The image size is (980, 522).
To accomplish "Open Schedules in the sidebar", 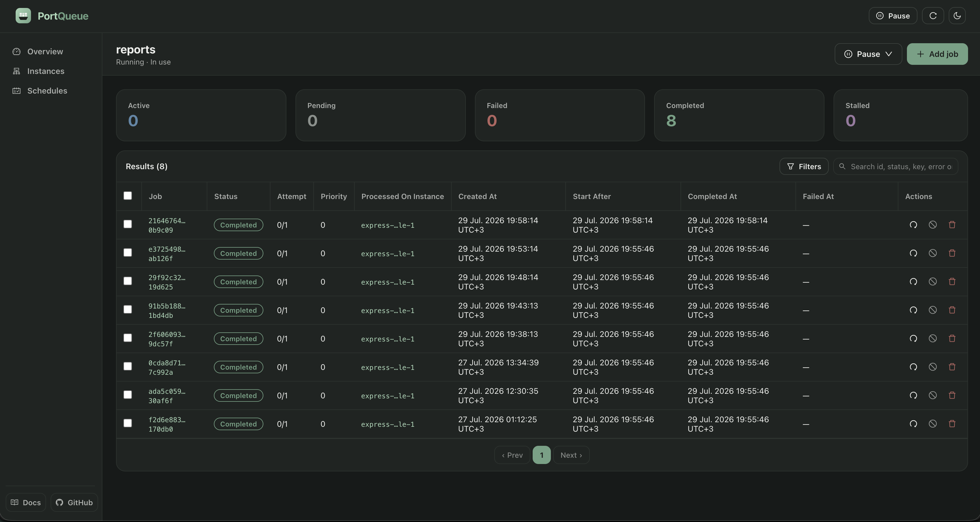I will [47, 90].
